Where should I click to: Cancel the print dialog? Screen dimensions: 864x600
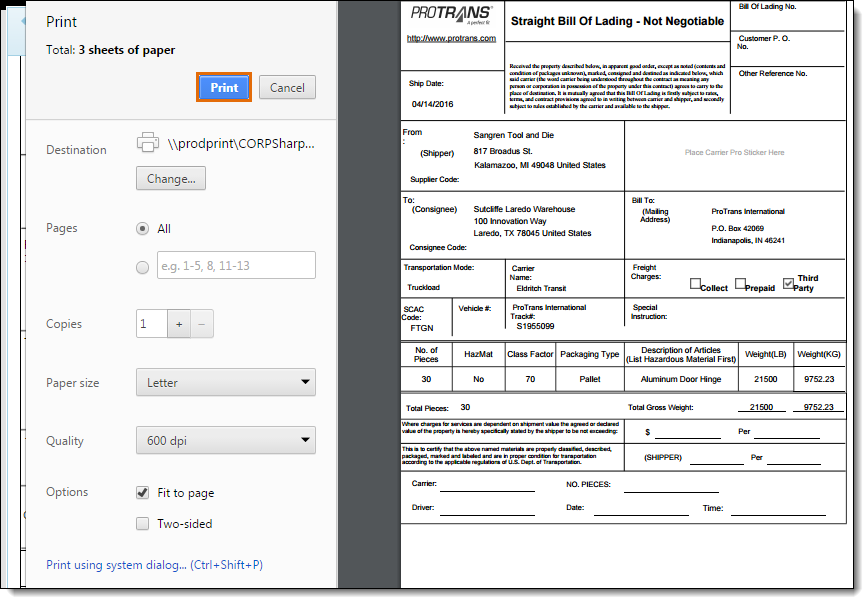click(x=287, y=87)
